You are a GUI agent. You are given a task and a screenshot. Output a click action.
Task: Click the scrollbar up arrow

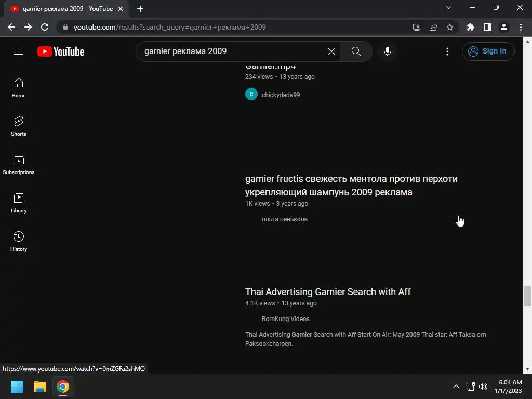527,42
